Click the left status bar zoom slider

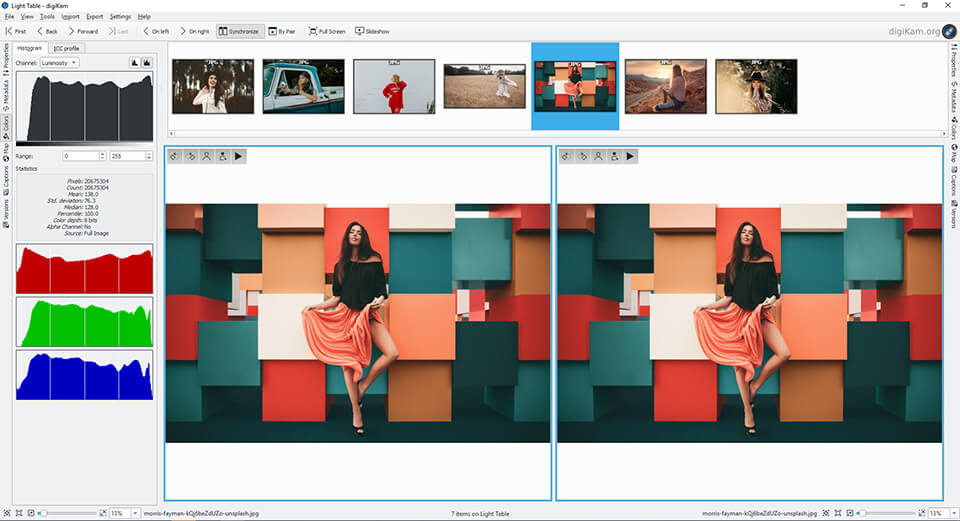point(67,513)
